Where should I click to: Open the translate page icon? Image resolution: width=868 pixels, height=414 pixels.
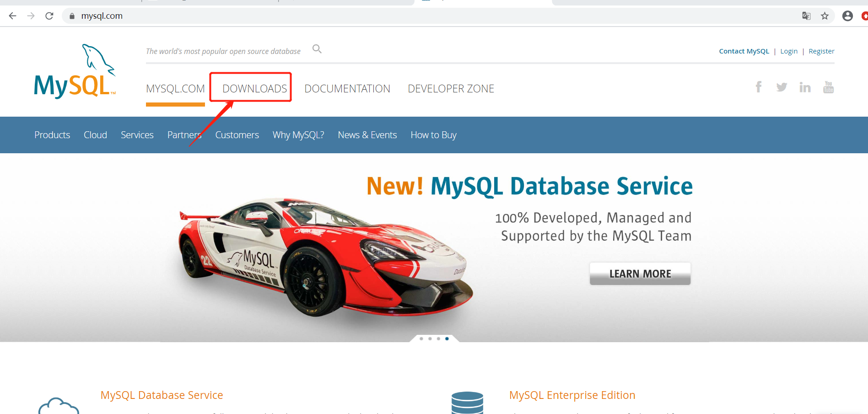point(806,16)
